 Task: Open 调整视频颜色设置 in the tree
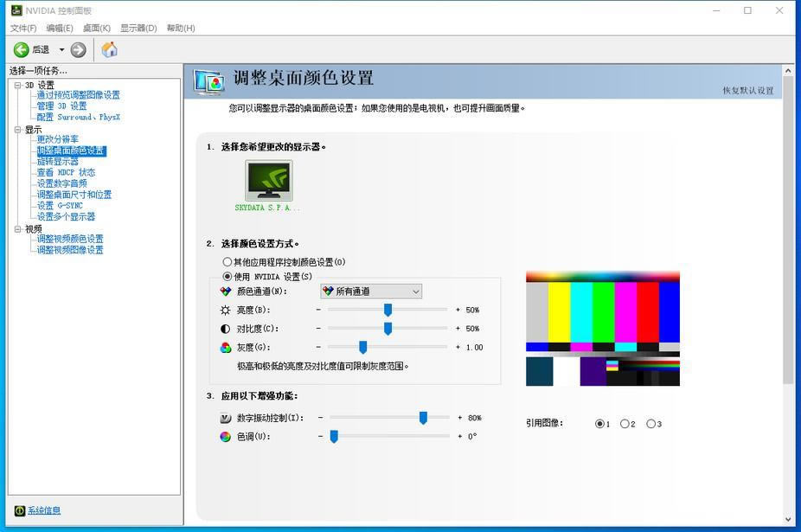click(70, 239)
